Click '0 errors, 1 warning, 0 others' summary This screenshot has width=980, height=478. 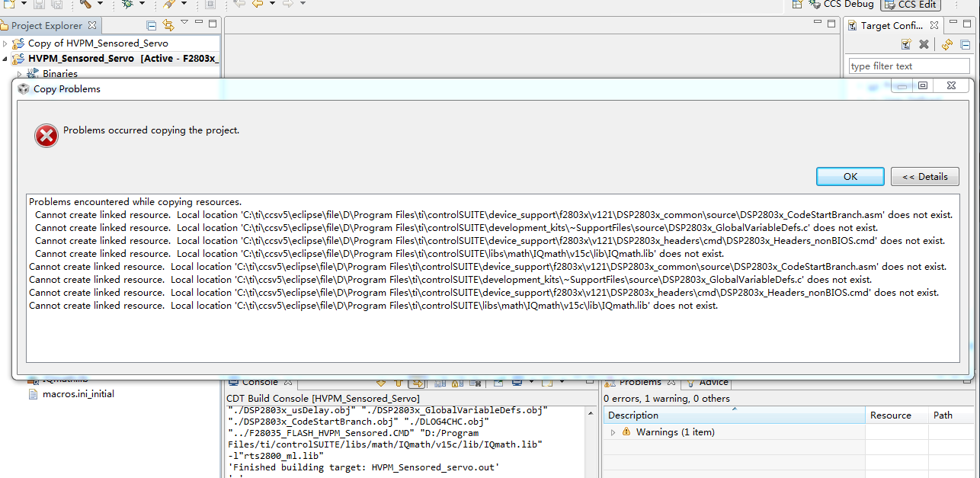pos(667,399)
